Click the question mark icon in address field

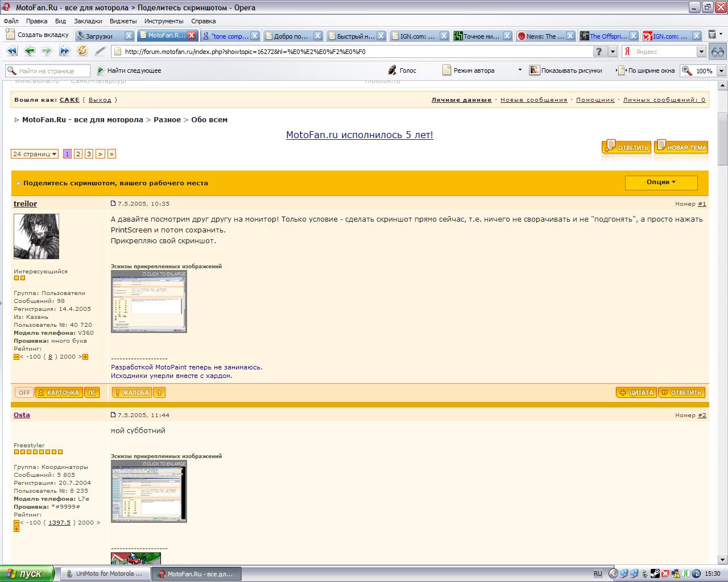pyautogui.click(x=599, y=52)
